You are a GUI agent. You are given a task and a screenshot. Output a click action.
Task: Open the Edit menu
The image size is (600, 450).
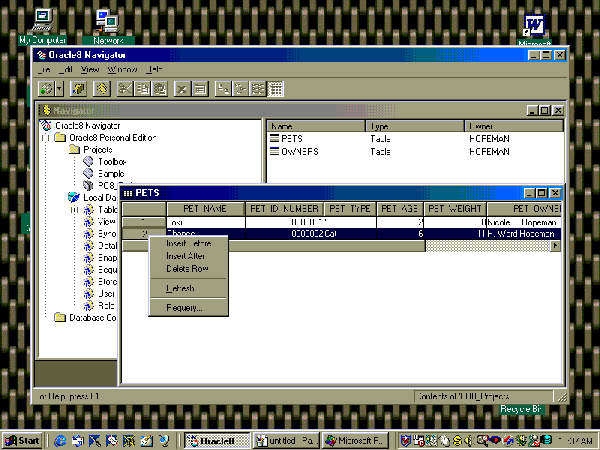click(66, 69)
